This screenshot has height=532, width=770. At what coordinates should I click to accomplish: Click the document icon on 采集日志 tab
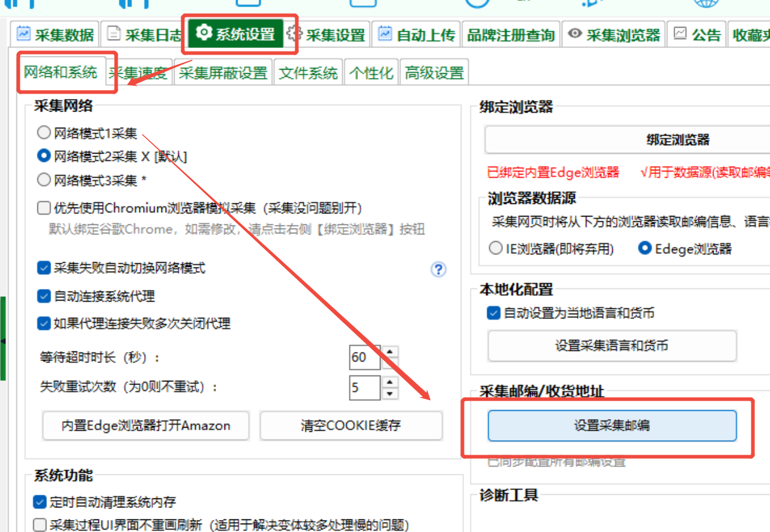(x=113, y=34)
